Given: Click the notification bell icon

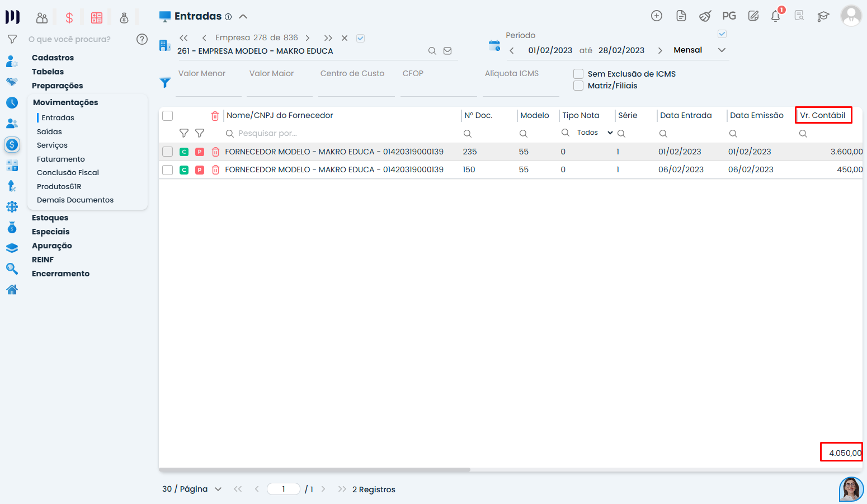Looking at the screenshot, I should pos(775,16).
